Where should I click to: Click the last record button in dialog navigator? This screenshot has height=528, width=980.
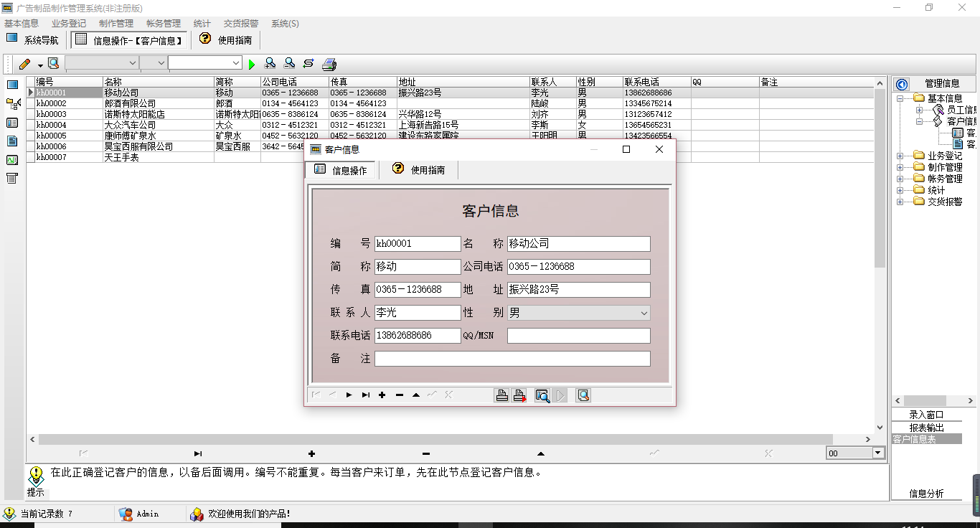coord(366,395)
